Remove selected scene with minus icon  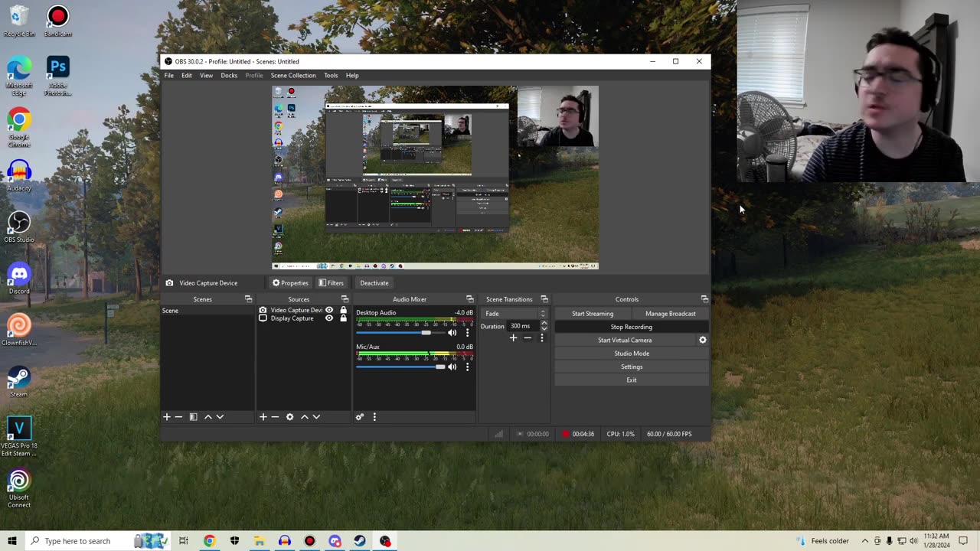(x=178, y=417)
